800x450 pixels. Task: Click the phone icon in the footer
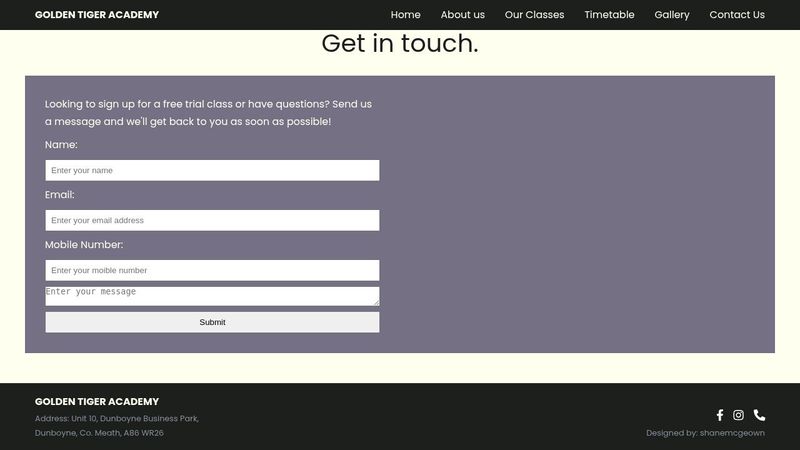(x=759, y=415)
